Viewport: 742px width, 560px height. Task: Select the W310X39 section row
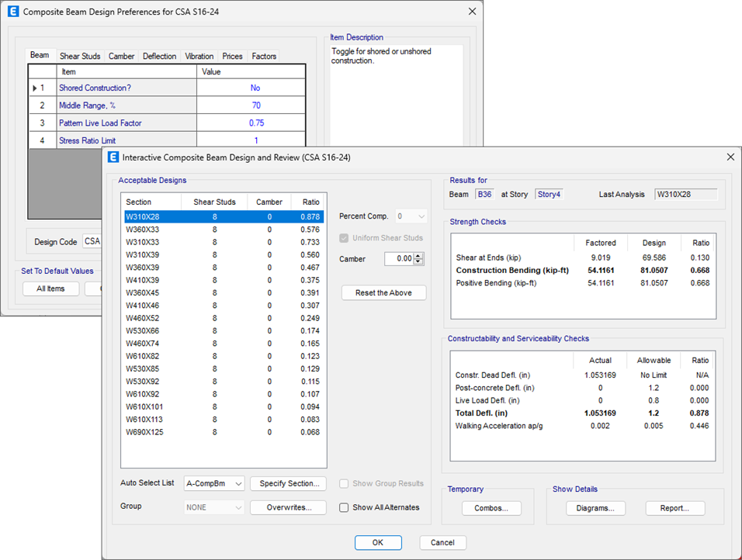click(x=224, y=255)
